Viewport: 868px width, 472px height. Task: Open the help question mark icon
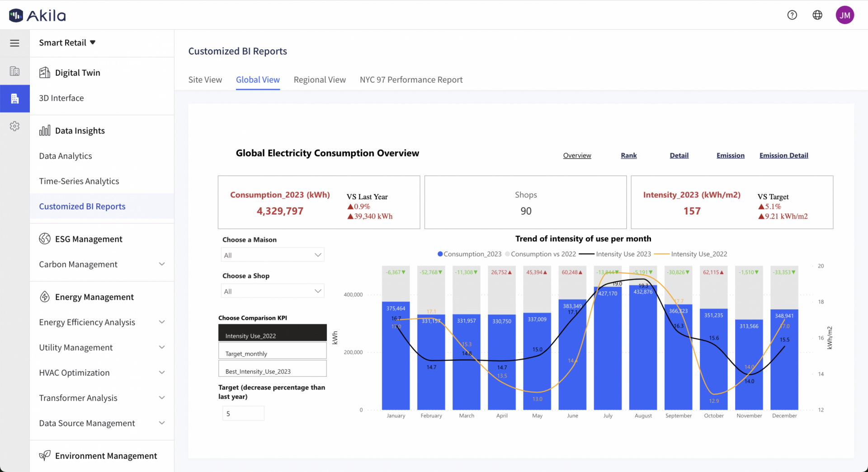coord(792,15)
